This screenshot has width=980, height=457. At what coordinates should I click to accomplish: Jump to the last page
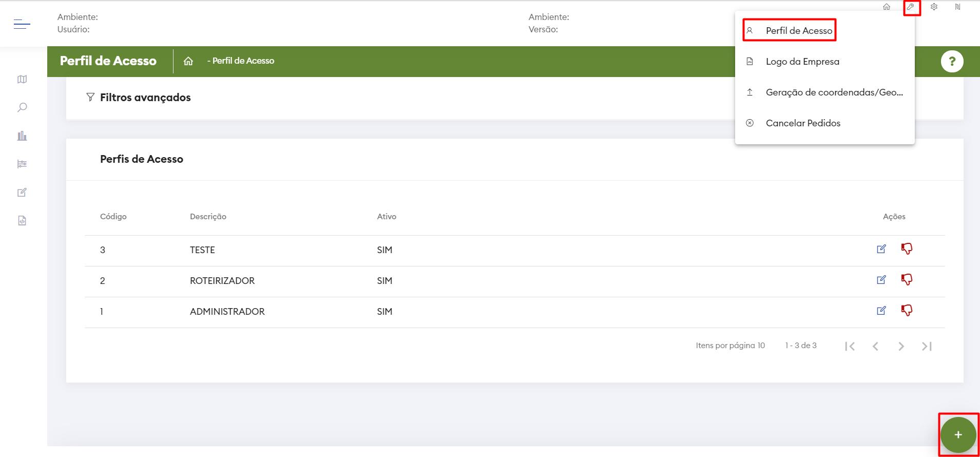click(x=927, y=347)
